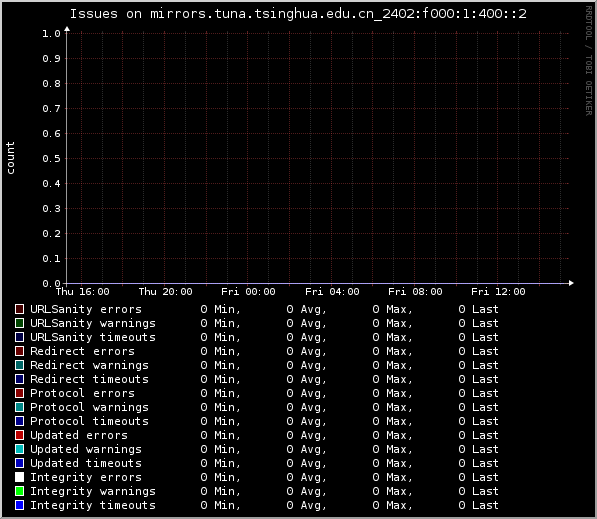The height and width of the screenshot is (519, 597).
Task: Click the Updated errors red swatch
Action: (19, 435)
